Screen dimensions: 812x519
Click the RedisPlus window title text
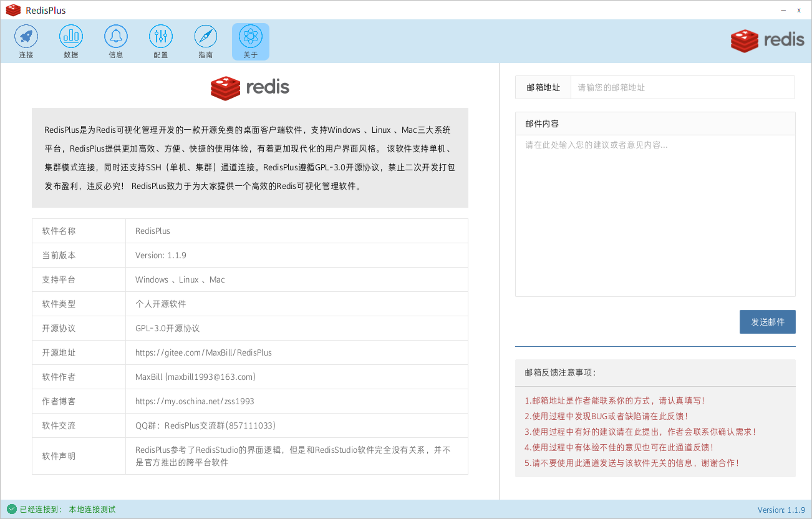pyautogui.click(x=46, y=11)
